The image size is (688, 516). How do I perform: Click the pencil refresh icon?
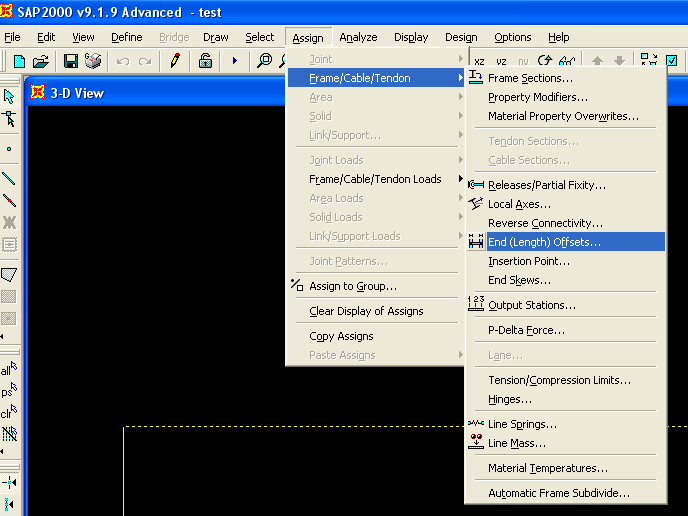[175, 61]
